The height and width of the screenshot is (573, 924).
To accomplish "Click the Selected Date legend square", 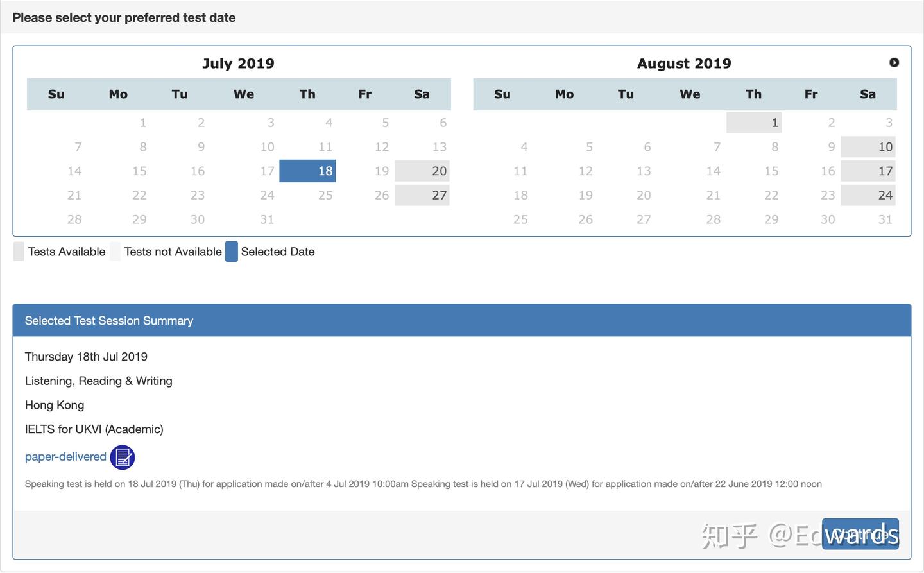I will coord(232,251).
